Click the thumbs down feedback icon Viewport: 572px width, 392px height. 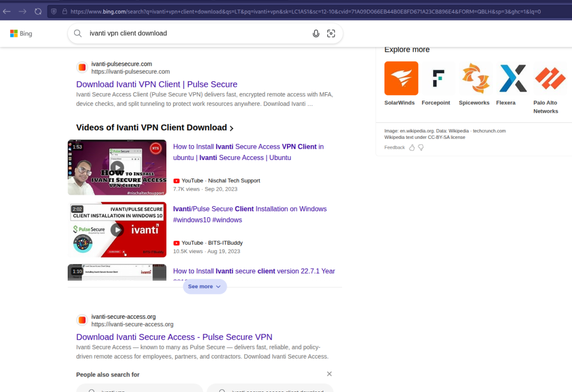click(421, 147)
